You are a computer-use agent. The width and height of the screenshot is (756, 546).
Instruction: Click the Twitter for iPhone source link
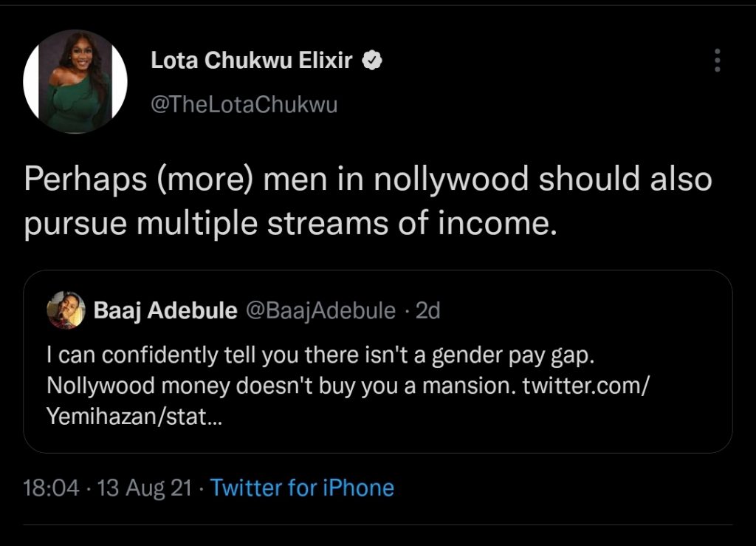pos(302,488)
